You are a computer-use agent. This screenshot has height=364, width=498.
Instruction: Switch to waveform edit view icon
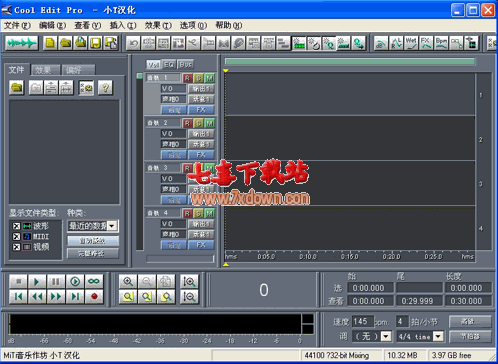click(x=22, y=43)
